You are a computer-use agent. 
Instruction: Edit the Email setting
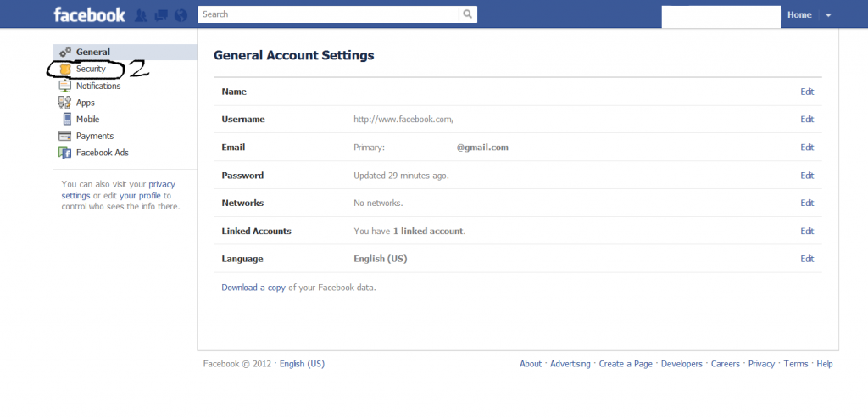(x=807, y=148)
